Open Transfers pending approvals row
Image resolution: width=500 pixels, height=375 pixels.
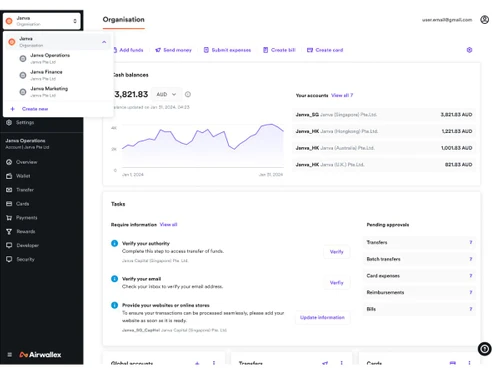pyautogui.click(x=419, y=242)
